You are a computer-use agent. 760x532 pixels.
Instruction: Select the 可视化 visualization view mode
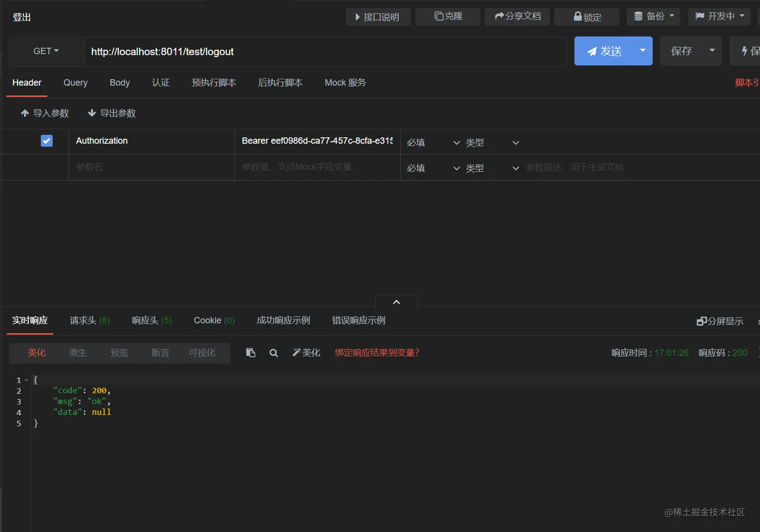202,353
